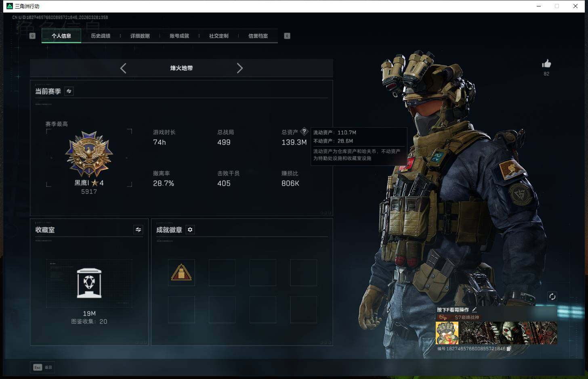Viewport: 588px width, 379px height.
Task: Go to the 社交定制 tab
Action: point(219,36)
